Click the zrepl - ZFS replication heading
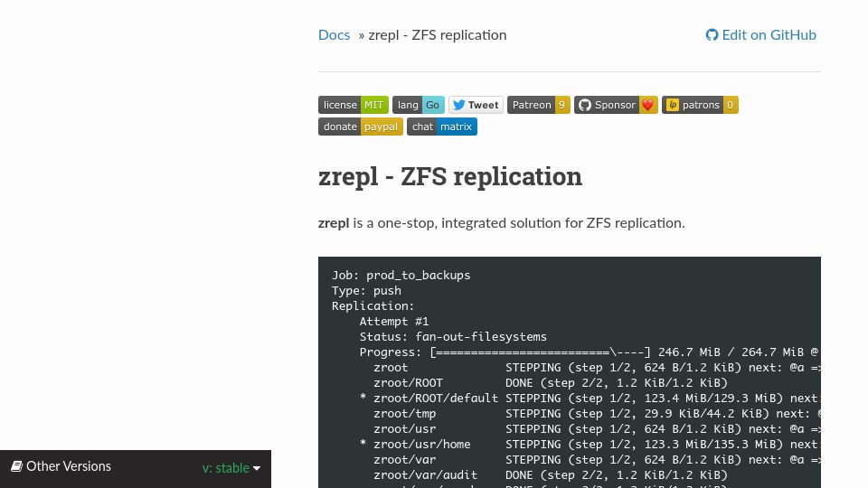The width and height of the screenshot is (868, 488). [450, 176]
